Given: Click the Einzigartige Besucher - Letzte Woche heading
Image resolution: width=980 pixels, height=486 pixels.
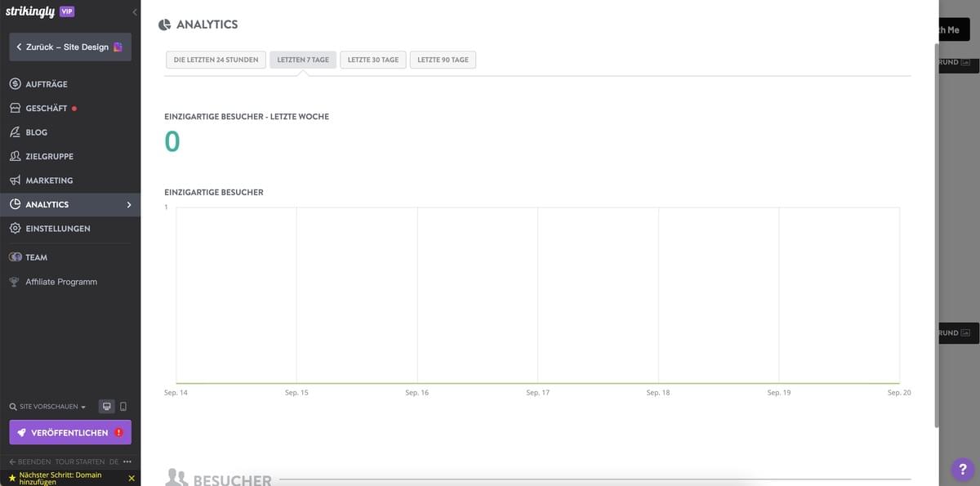Looking at the screenshot, I should pyautogui.click(x=247, y=117).
